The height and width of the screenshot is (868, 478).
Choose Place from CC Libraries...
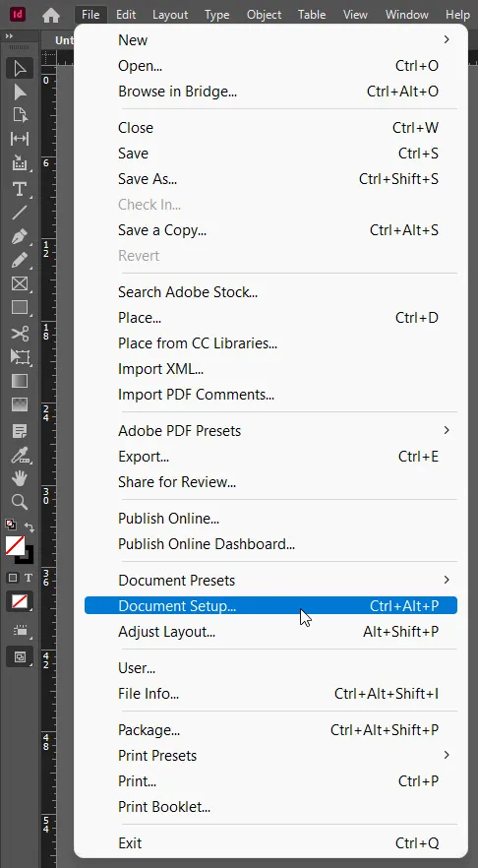tap(271, 343)
